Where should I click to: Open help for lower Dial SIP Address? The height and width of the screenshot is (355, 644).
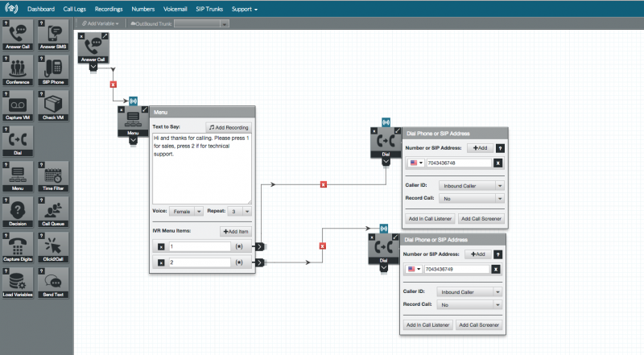tap(497, 254)
